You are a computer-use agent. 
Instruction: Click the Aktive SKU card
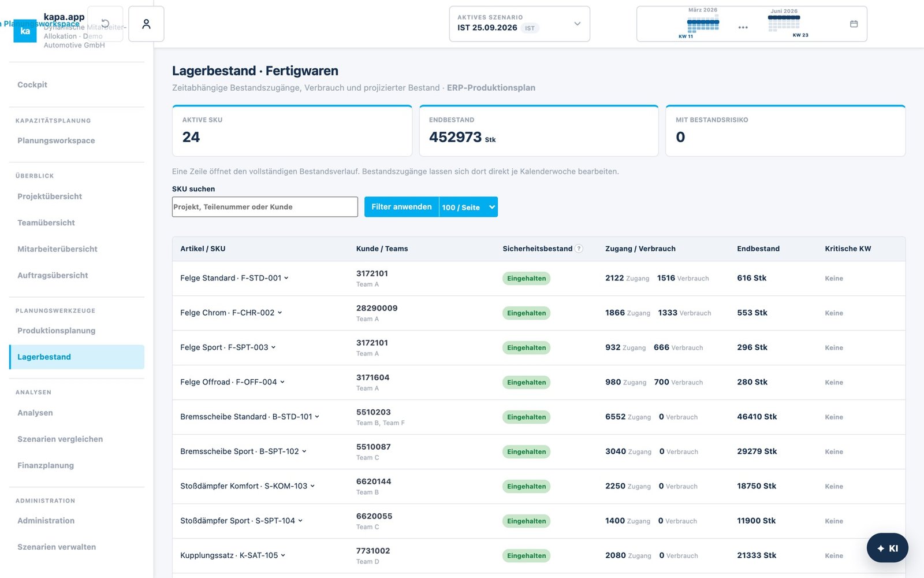point(292,131)
